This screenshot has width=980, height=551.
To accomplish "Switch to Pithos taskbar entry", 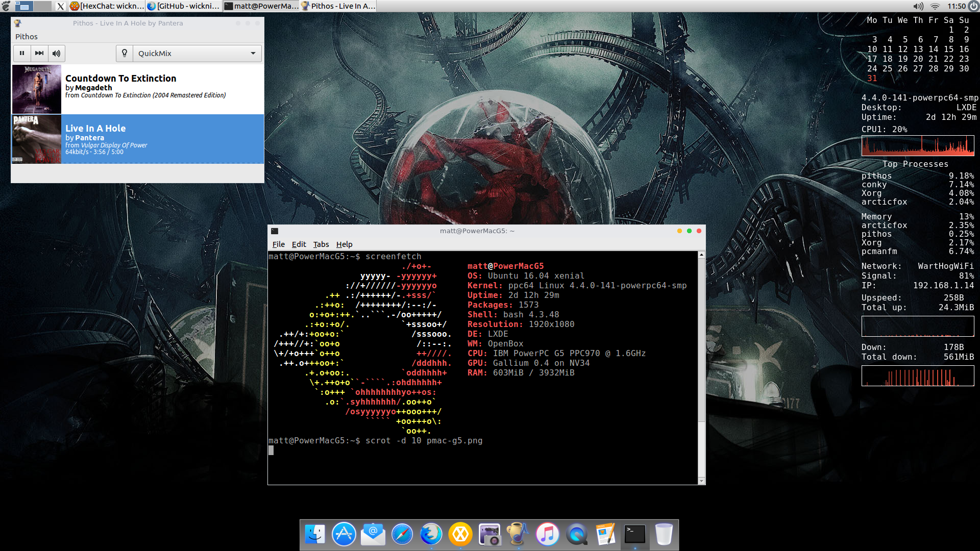I will pos(338,6).
